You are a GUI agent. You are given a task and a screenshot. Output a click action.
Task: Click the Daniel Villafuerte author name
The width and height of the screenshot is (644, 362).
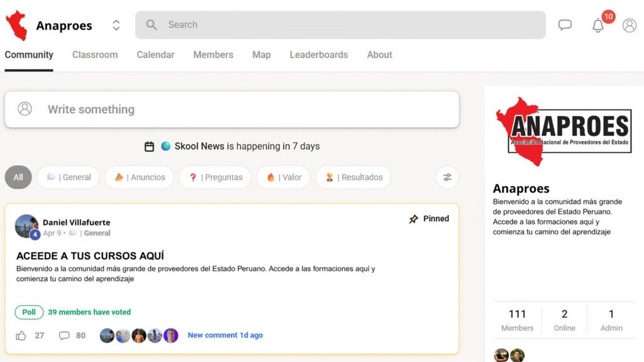pos(76,222)
